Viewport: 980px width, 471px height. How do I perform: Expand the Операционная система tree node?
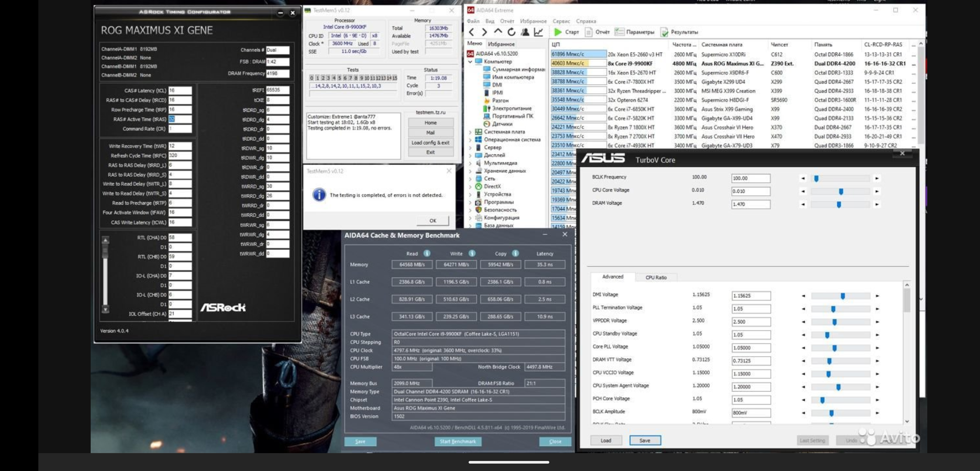pyautogui.click(x=470, y=140)
